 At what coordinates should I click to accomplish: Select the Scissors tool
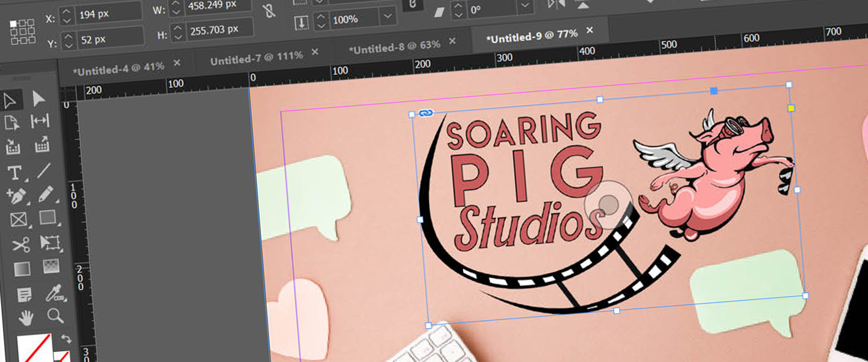[x=21, y=245]
